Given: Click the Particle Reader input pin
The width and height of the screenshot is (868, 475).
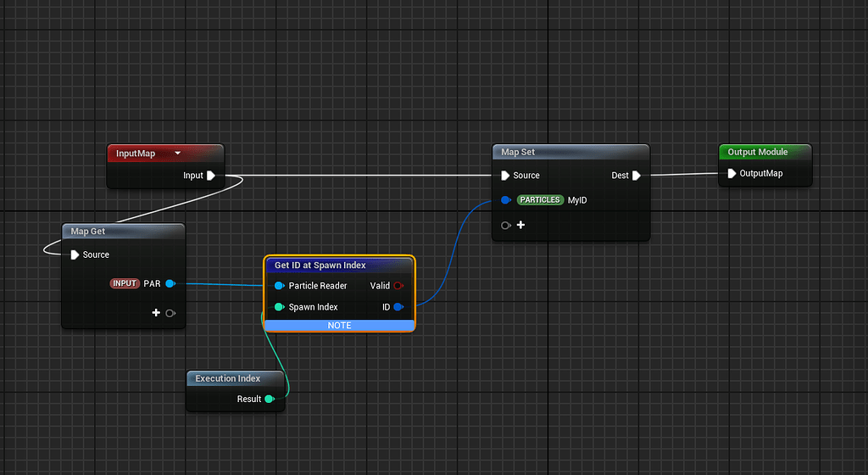Looking at the screenshot, I should (279, 286).
